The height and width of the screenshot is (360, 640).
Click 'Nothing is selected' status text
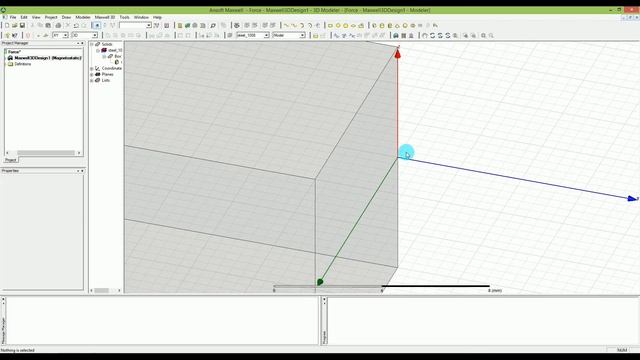(x=18, y=350)
